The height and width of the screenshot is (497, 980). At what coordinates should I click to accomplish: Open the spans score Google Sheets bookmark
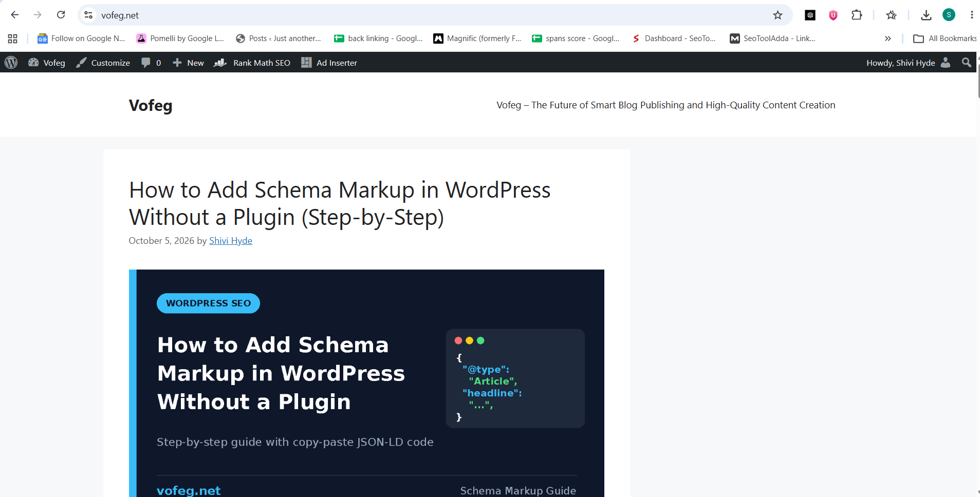click(x=576, y=39)
